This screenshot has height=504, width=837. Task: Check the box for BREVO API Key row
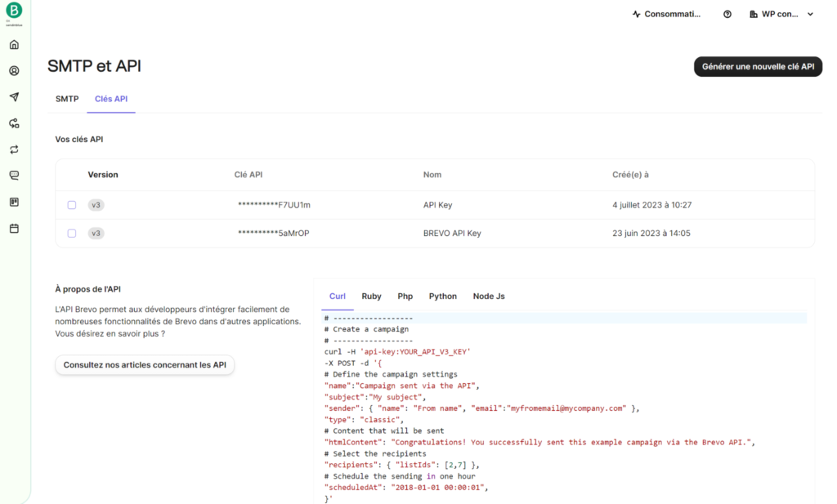point(72,233)
